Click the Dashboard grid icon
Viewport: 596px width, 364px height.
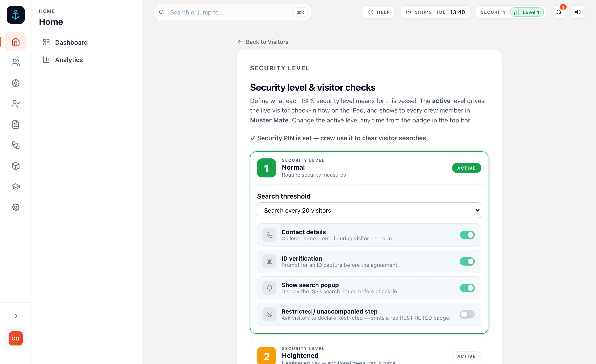[46, 42]
